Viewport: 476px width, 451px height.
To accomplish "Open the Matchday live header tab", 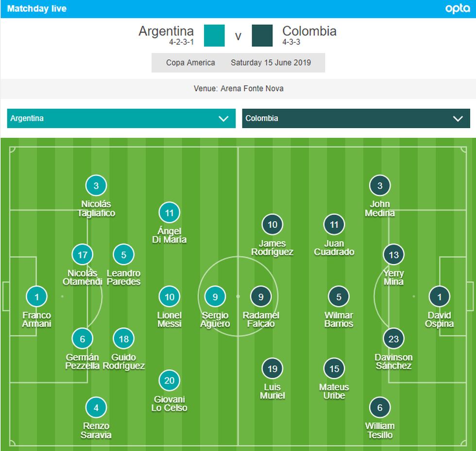I will [x=37, y=9].
